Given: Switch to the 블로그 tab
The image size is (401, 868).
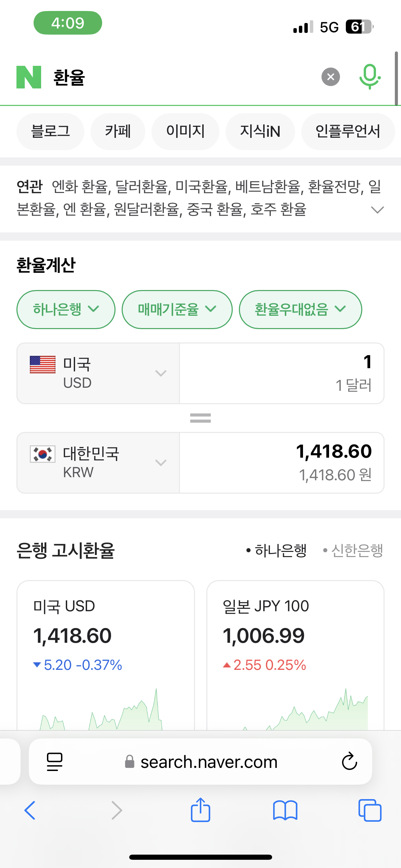Looking at the screenshot, I should click(x=50, y=131).
